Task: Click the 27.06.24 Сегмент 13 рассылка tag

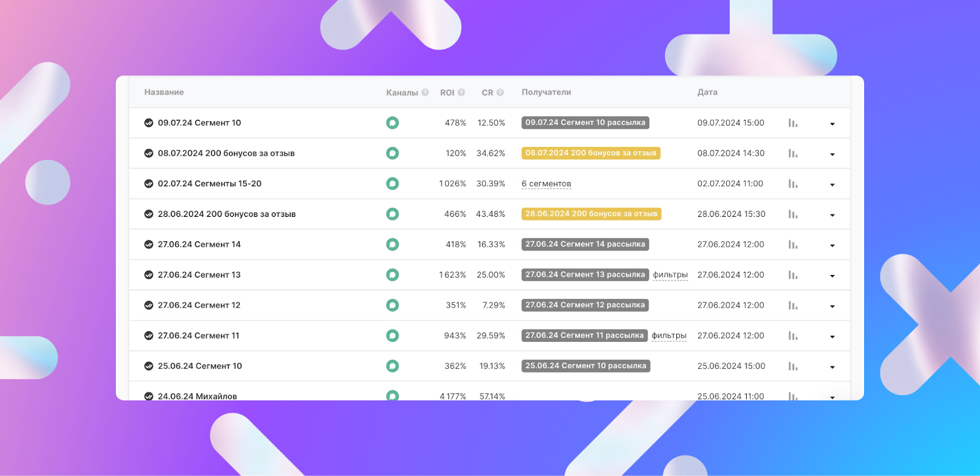Action: coord(585,274)
